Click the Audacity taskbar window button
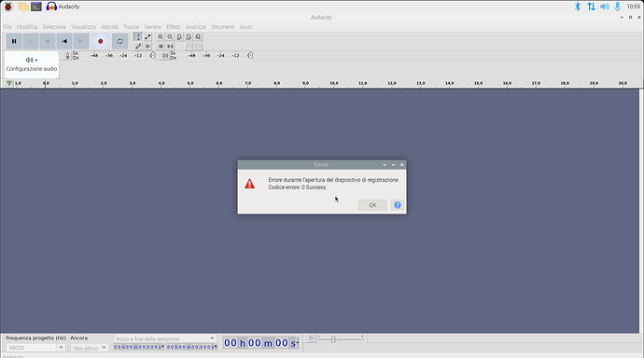The width and height of the screenshot is (644, 358). 63,7
